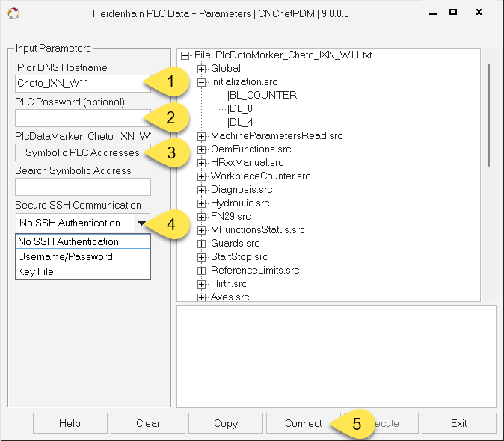Select the |DL_0 tree entry
Screen dimensions: 504x441
pyautogui.click(x=240, y=109)
